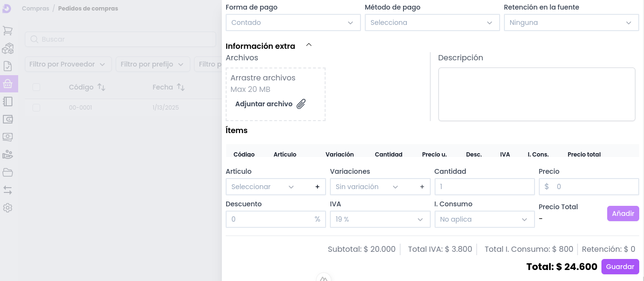Click plus icon next to Variaciones selector
This screenshot has height=281, width=644.
[422, 187]
